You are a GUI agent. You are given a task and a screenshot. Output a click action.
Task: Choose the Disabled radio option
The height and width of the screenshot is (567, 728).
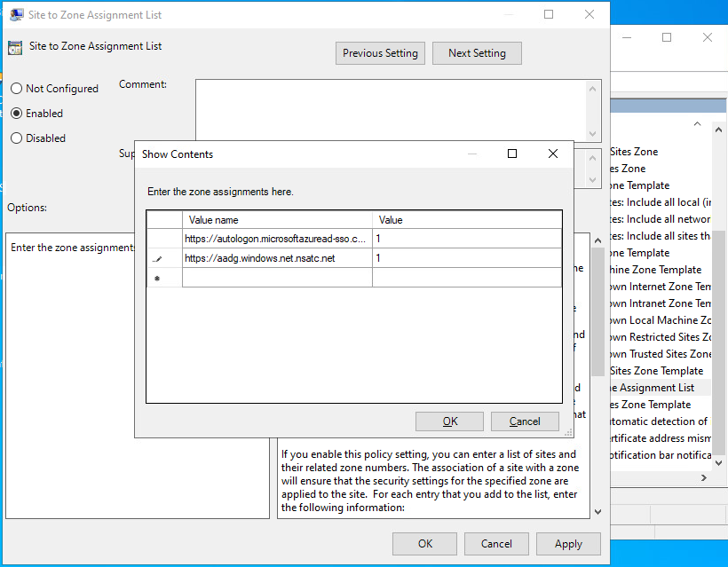[17, 138]
